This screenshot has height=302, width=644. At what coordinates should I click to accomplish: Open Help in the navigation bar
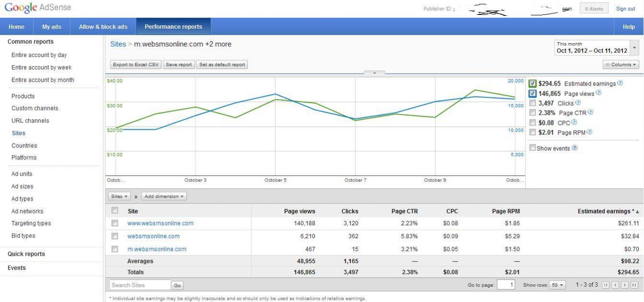pos(629,27)
